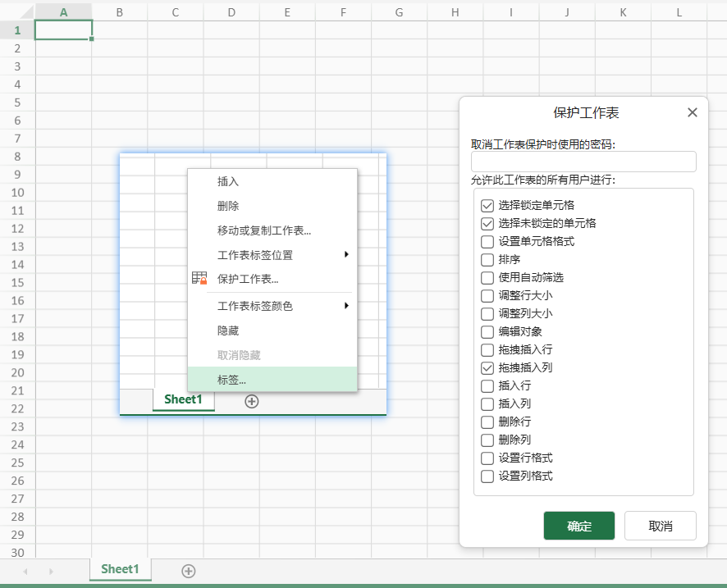The image size is (727, 588).
Task: Select 保护工作表... menu entry
Action: [x=272, y=279]
